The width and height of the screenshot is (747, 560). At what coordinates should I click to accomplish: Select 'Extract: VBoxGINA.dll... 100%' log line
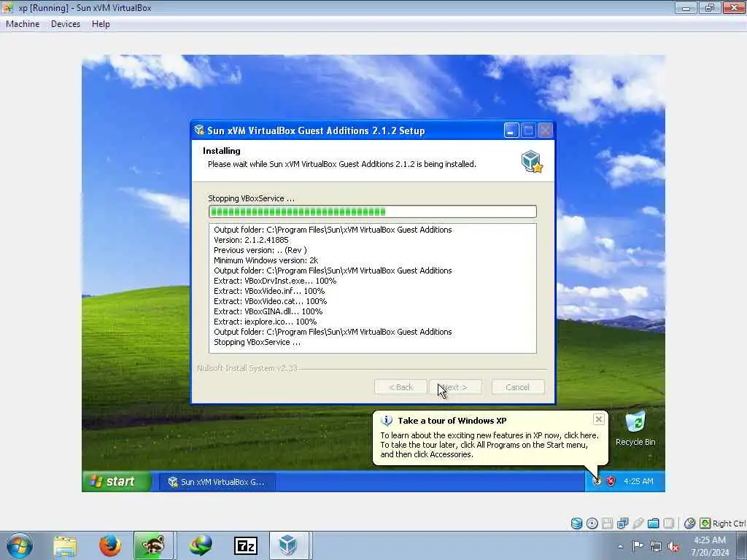tap(268, 311)
